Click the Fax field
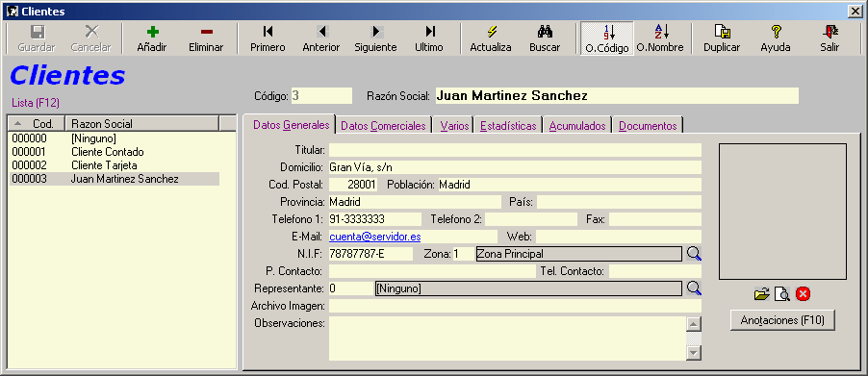868x376 pixels. (x=655, y=219)
